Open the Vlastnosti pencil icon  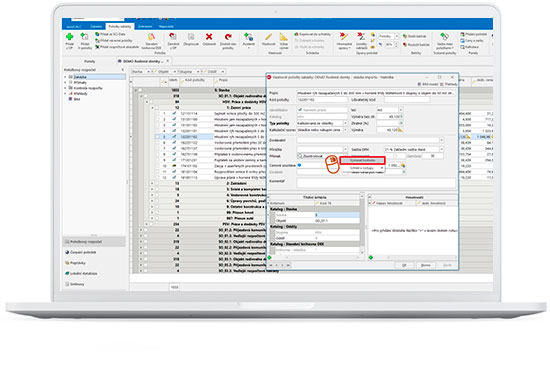pos(268,37)
